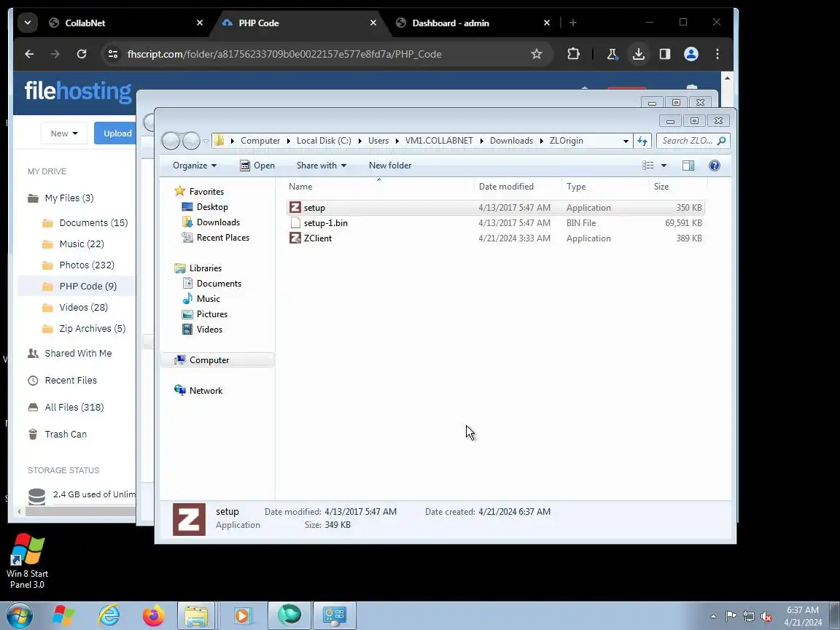This screenshot has height=630, width=840.
Task: Click Open in Explorer toolbar
Action: (257, 166)
